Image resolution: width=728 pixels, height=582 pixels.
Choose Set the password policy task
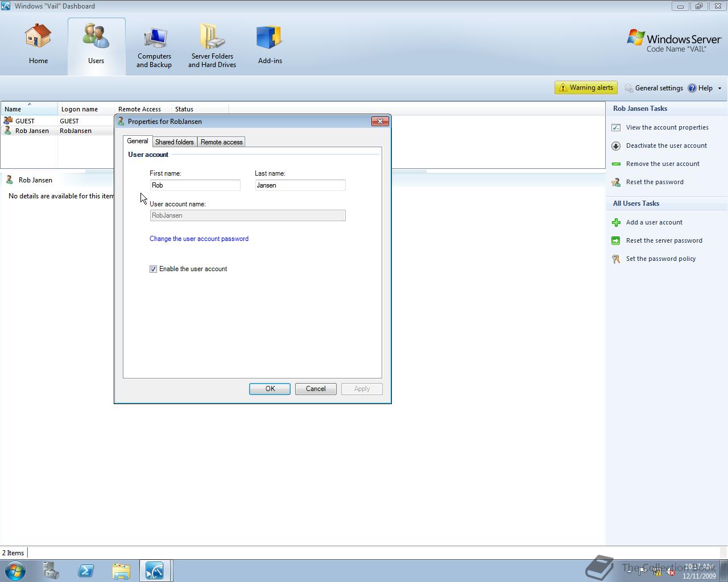click(661, 259)
